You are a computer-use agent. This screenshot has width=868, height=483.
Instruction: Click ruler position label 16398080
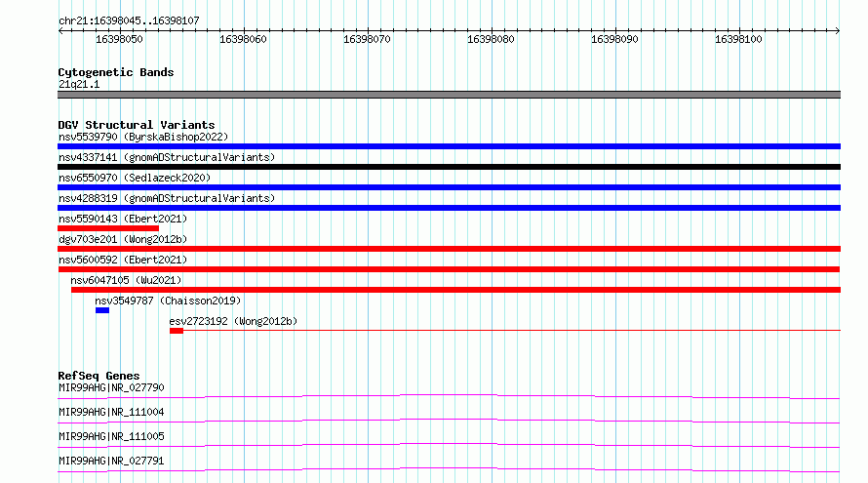[491, 39]
